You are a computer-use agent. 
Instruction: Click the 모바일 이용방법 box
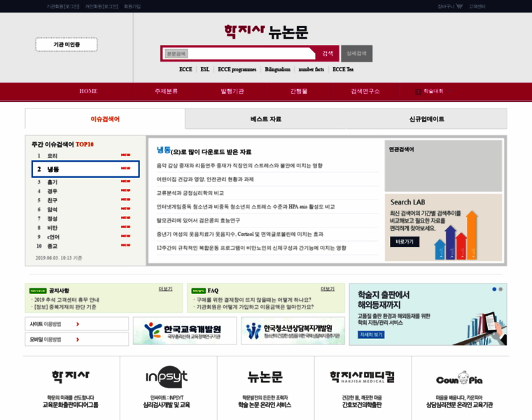[x=77, y=339]
